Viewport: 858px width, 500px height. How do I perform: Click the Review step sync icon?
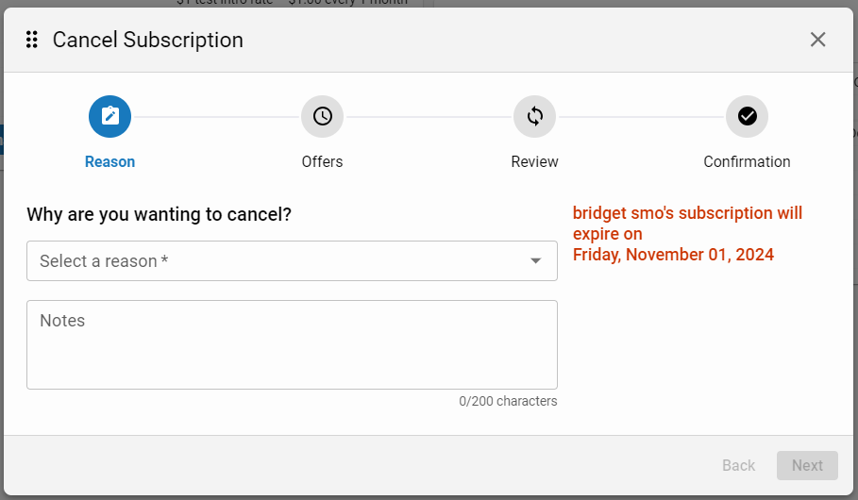click(535, 117)
